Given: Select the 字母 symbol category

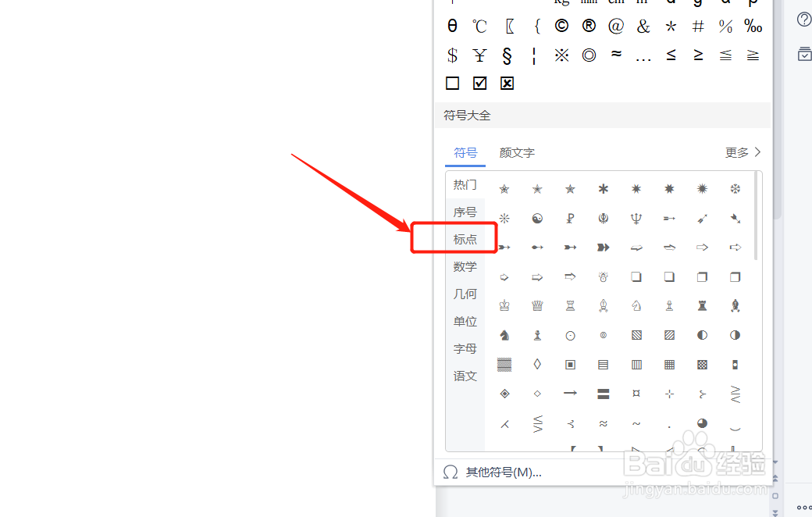Looking at the screenshot, I should pyautogui.click(x=465, y=349).
